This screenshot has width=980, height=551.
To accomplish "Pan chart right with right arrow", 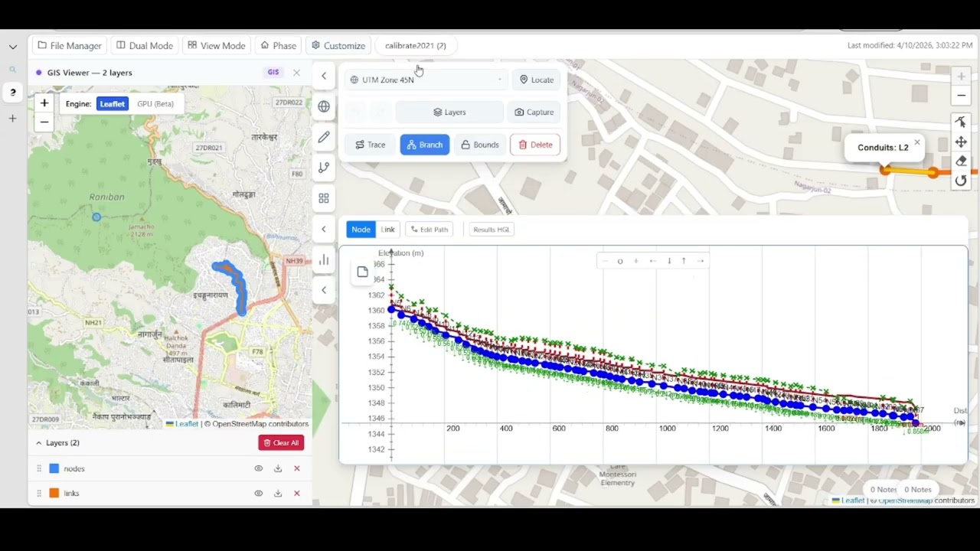I will [700, 261].
